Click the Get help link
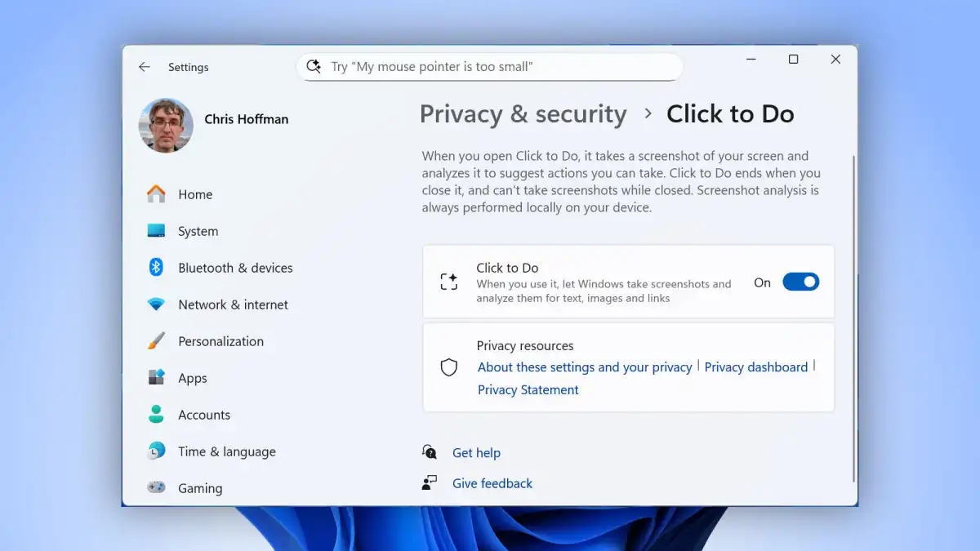The width and height of the screenshot is (980, 551). click(476, 453)
